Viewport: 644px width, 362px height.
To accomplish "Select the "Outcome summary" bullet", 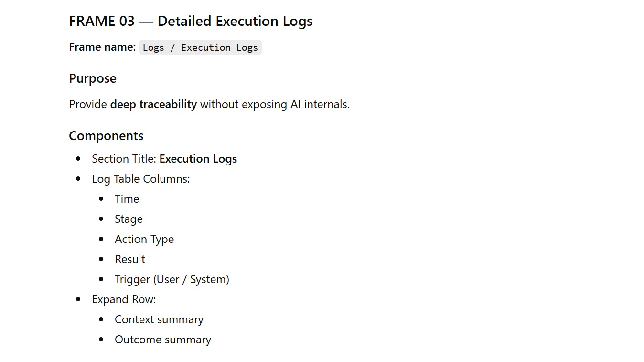I will coord(163,340).
